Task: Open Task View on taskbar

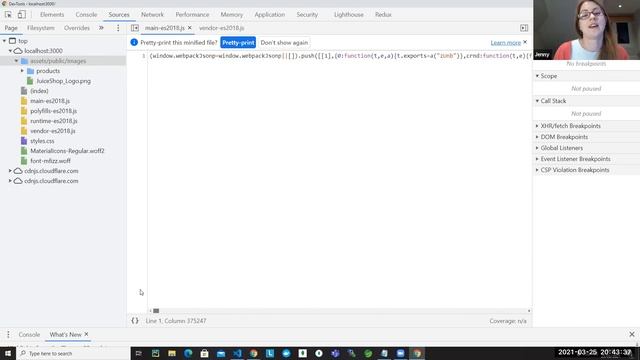Action: (x=139, y=353)
